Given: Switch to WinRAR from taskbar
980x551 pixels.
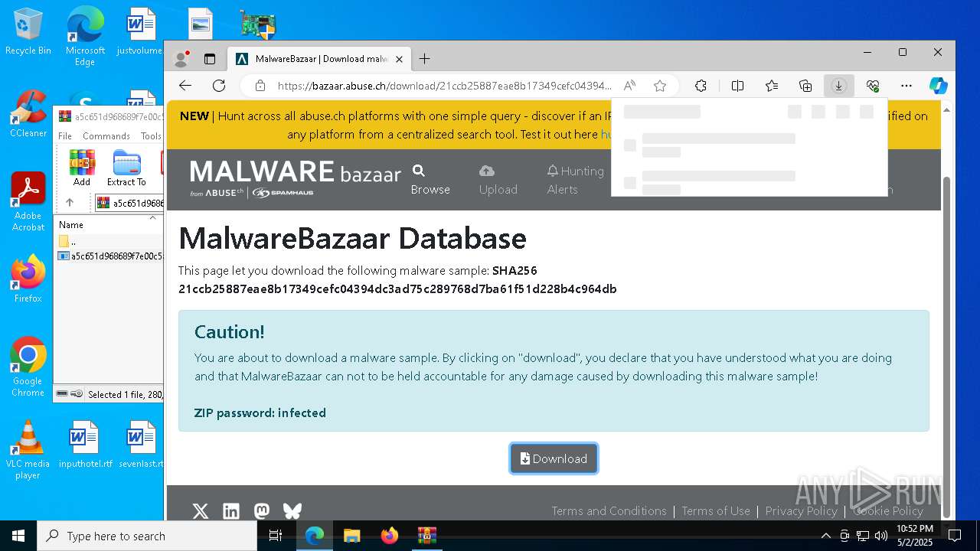Looking at the screenshot, I should tap(426, 536).
